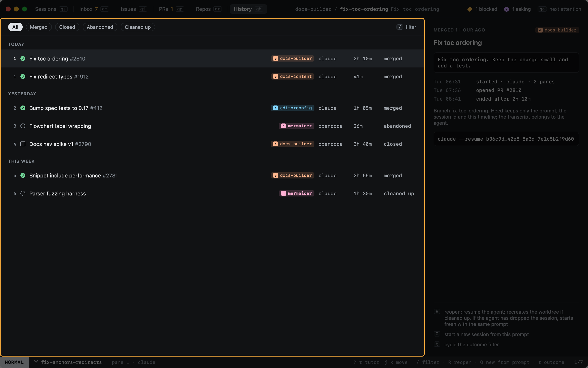The height and width of the screenshot is (368, 588).
Task: Click docs-content tag on Fix redirect typos row
Action: tap(292, 76)
